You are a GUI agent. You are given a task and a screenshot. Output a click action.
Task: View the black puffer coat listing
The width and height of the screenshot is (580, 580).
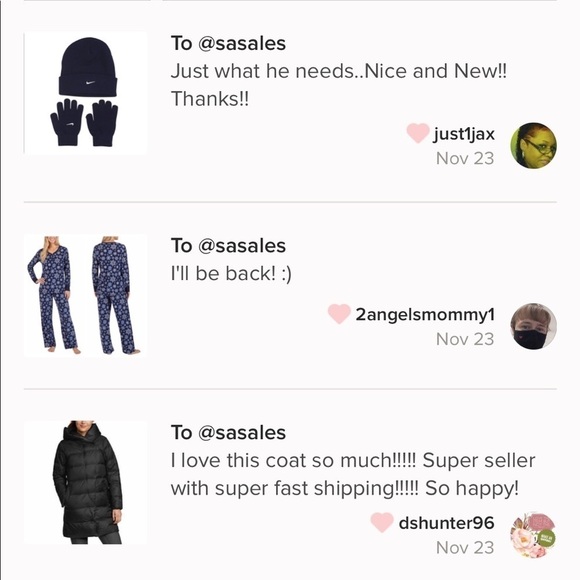[85, 482]
